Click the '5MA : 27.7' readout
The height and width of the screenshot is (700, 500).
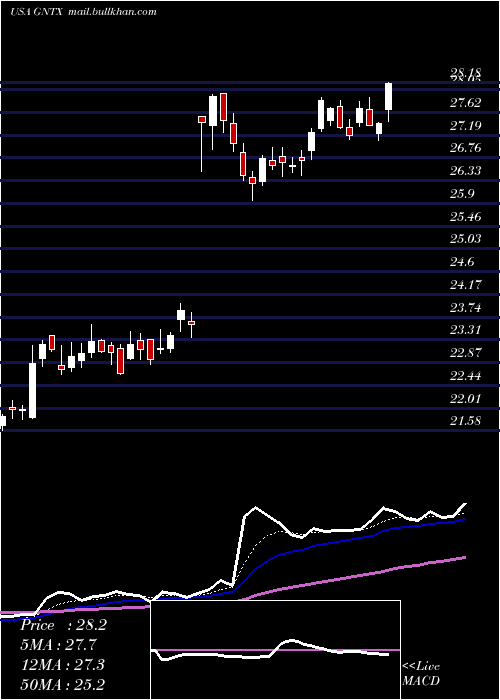point(58,645)
